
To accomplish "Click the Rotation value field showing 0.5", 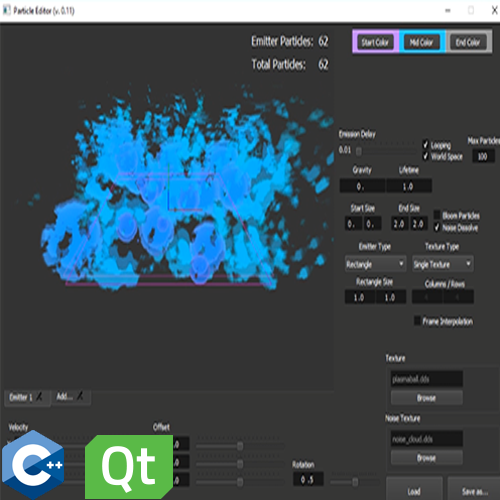I will click(x=308, y=479).
